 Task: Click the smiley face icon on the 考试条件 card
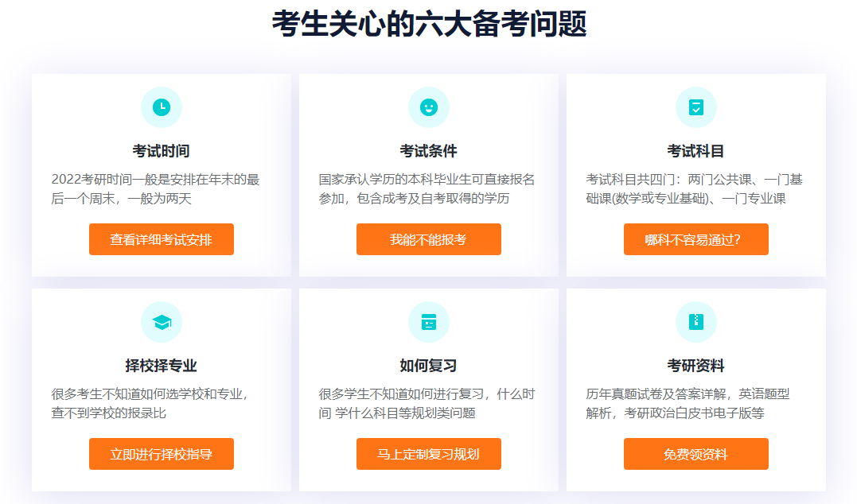[429, 107]
